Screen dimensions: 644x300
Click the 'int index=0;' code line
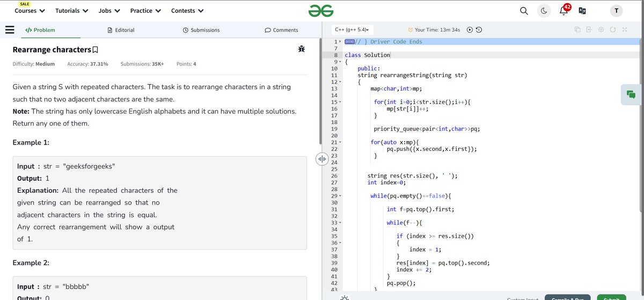click(386, 182)
